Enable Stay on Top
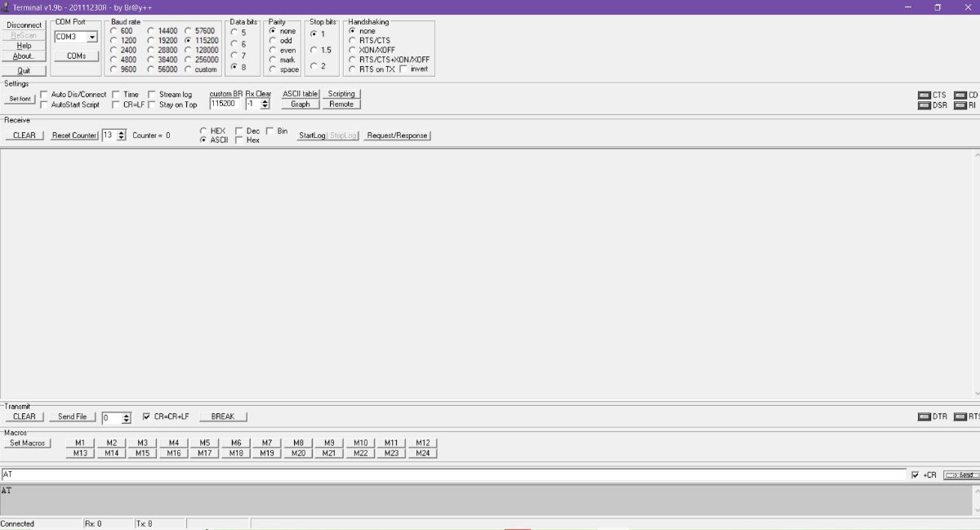 pyautogui.click(x=152, y=105)
